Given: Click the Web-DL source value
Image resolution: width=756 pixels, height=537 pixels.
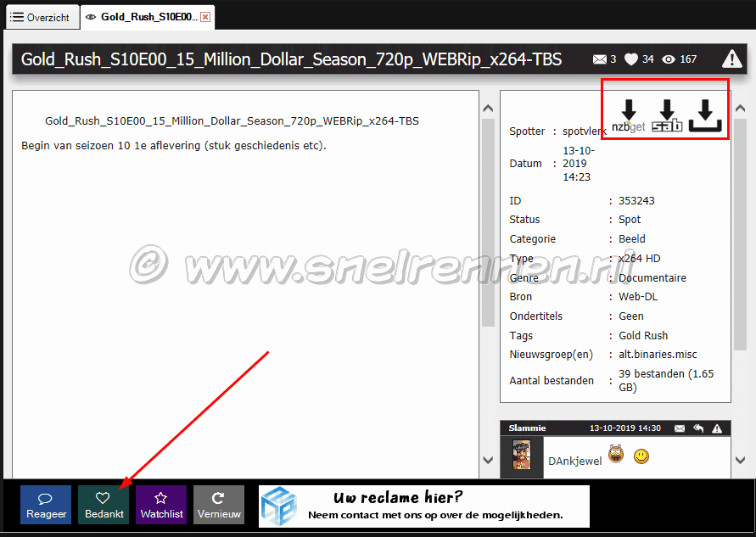Looking at the screenshot, I should (638, 296).
